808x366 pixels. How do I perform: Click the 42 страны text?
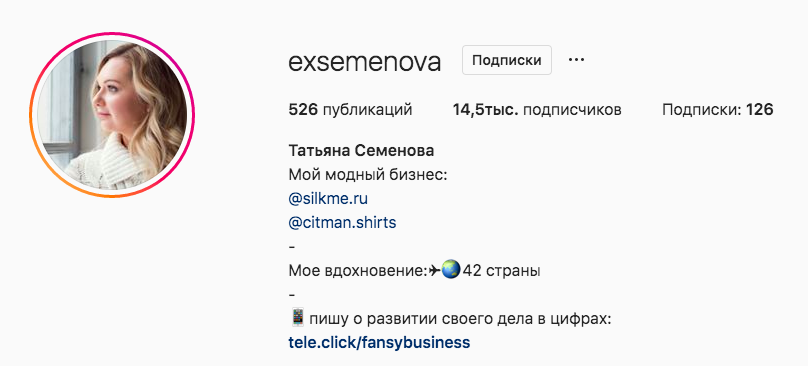(x=501, y=271)
